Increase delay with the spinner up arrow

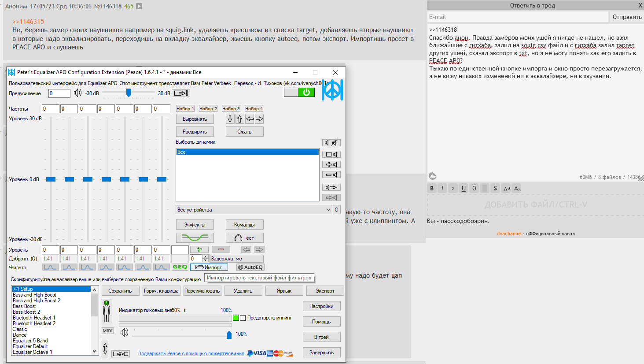tap(205, 257)
